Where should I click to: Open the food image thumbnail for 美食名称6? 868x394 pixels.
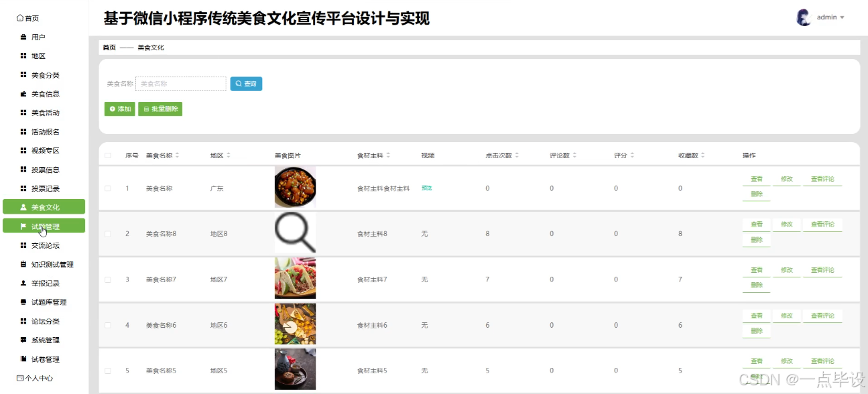[x=295, y=324]
